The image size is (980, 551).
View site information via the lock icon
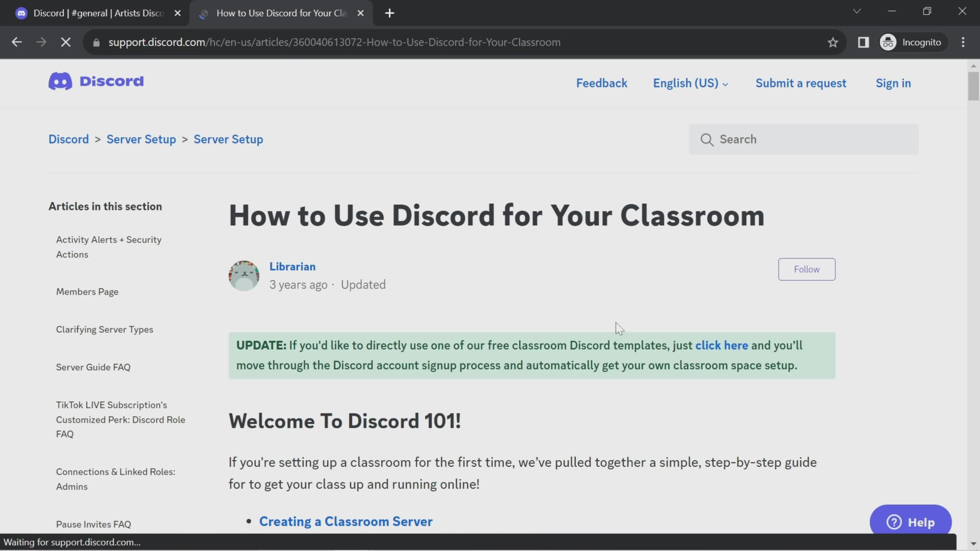[x=96, y=42]
